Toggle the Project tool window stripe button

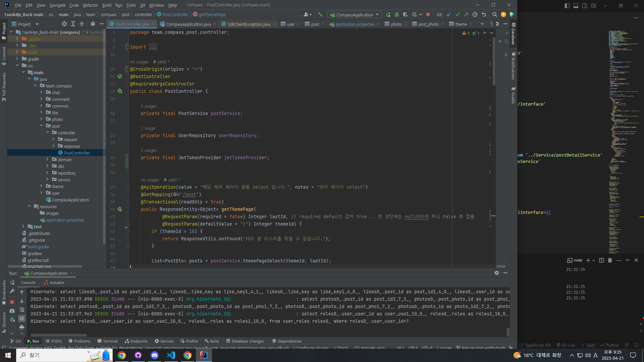point(4,30)
